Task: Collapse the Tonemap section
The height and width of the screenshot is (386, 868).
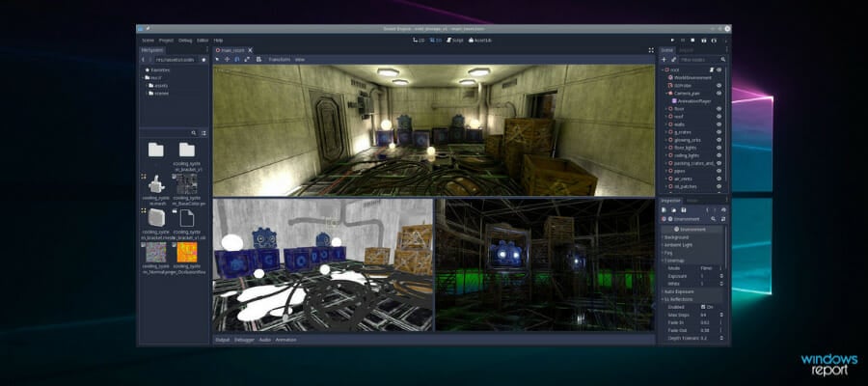Action: tap(692, 261)
